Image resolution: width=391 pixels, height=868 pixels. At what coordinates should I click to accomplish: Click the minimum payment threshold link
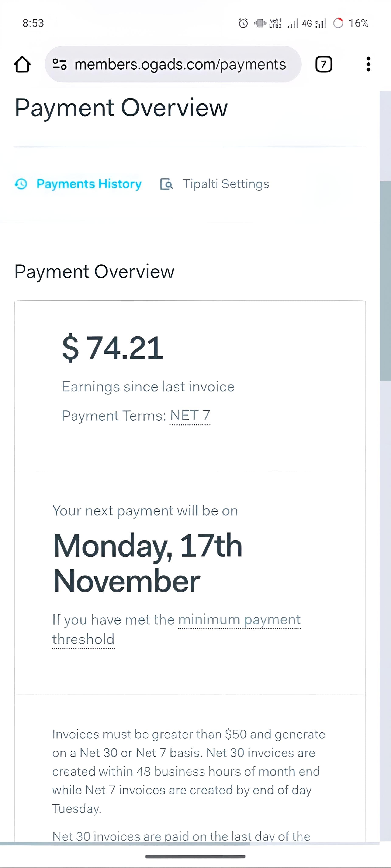(239, 620)
